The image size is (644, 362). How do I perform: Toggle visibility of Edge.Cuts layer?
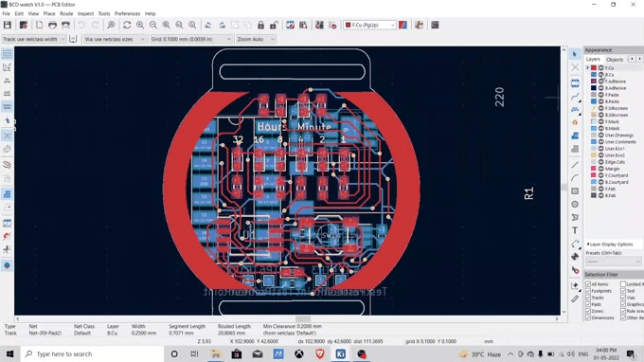tap(600, 162)
